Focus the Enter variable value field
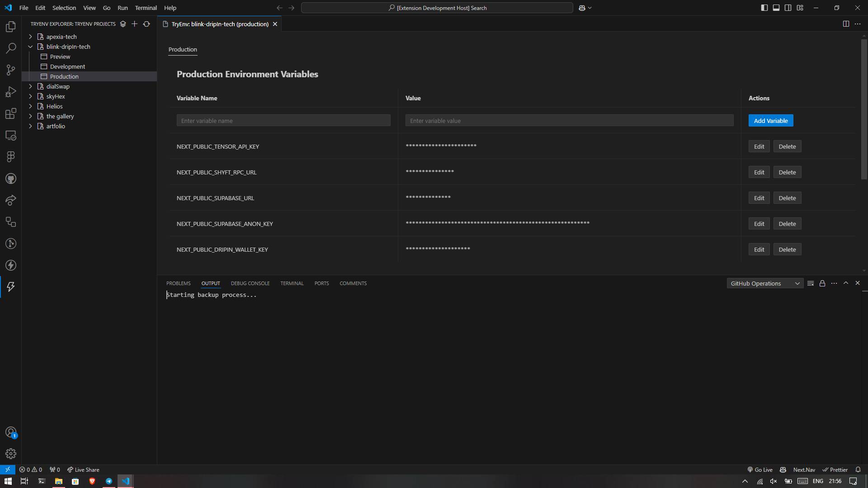 569,121
